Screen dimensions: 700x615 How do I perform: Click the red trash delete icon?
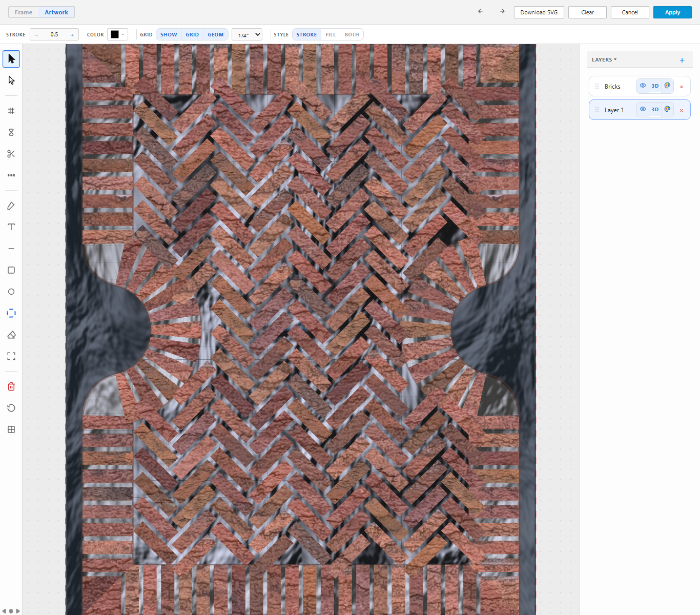click(11, 386)
